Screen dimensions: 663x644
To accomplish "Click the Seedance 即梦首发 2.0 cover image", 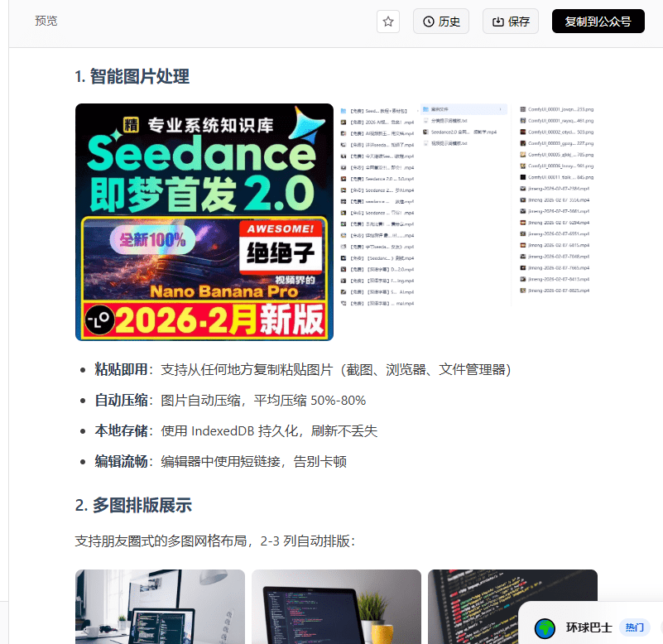I will [x=204, y=222].
